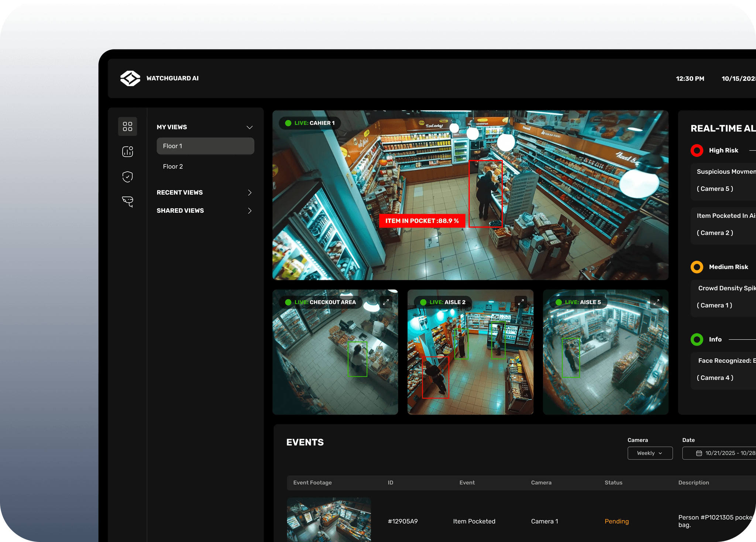756x542 pixels.
Task: Expand the Checkout Area camera feed
Action: point(386,302)
